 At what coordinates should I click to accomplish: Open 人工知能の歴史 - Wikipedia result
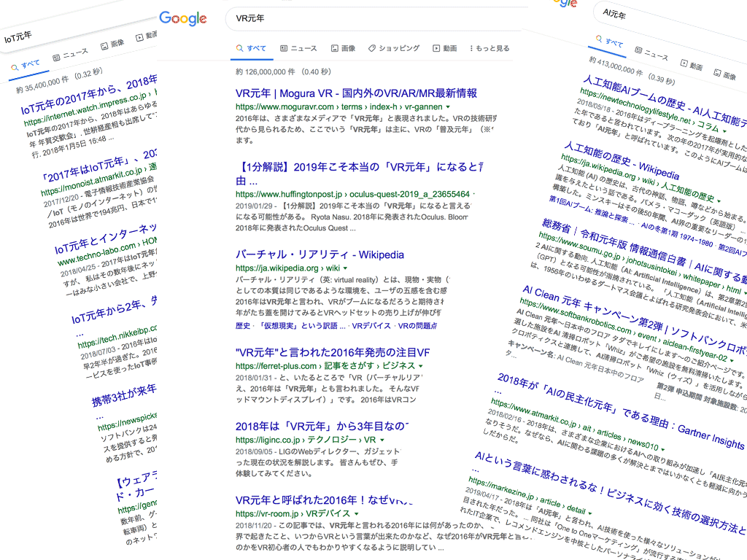pyautogui.click(x=622, y=159)
